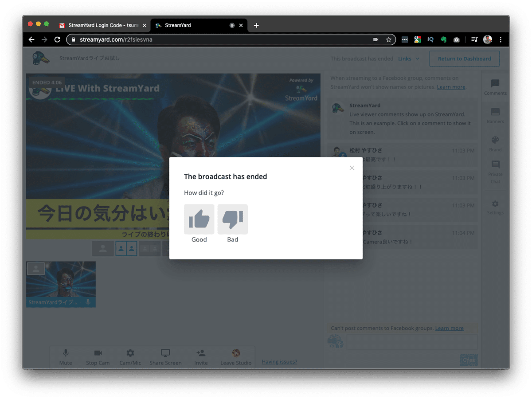Open the Brand side tab

tap(495, 144)
